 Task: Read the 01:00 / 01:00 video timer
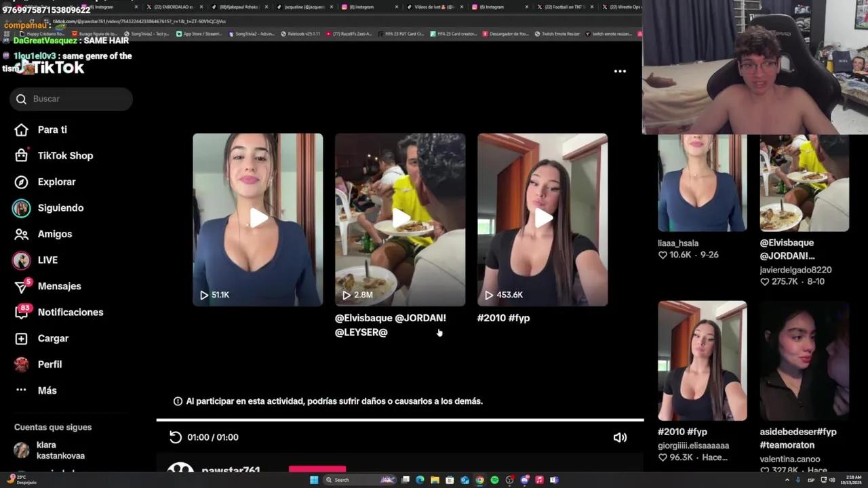(213, 437)
